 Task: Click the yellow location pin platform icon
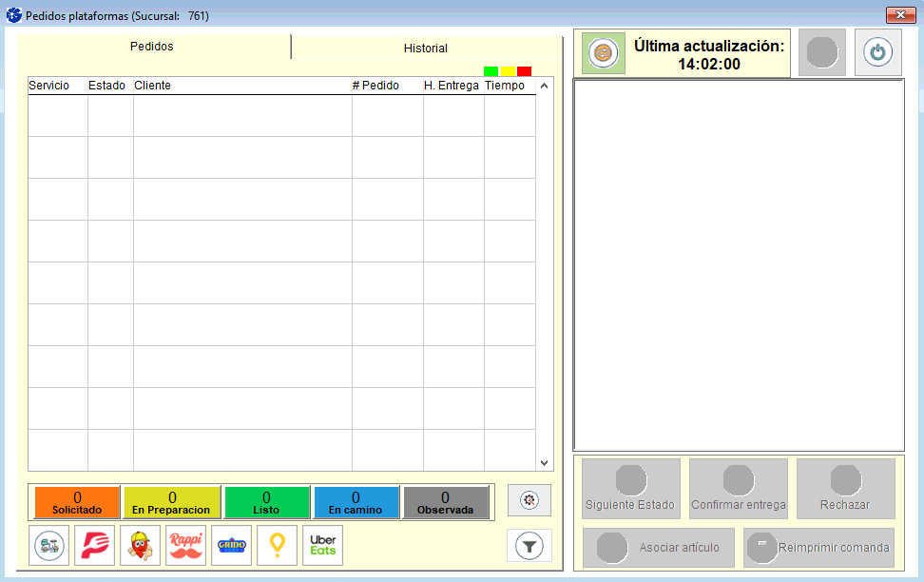tap(278, 546)
